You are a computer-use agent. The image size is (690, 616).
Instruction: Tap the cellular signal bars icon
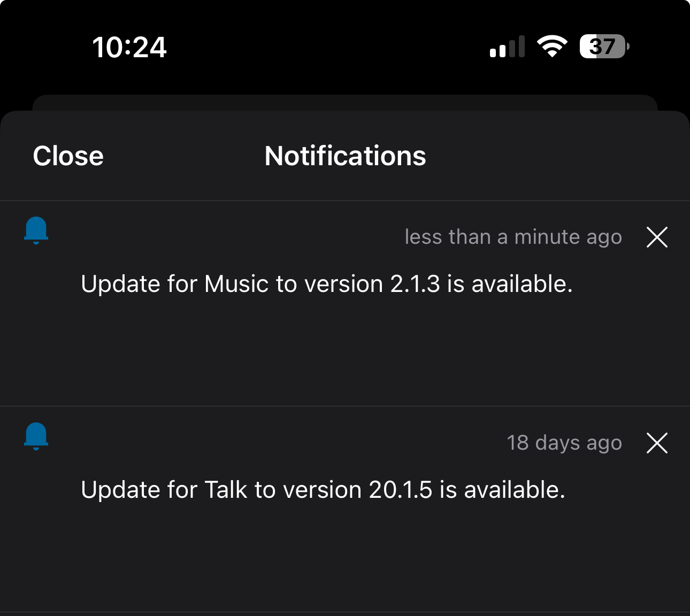[x=507, y=47]
